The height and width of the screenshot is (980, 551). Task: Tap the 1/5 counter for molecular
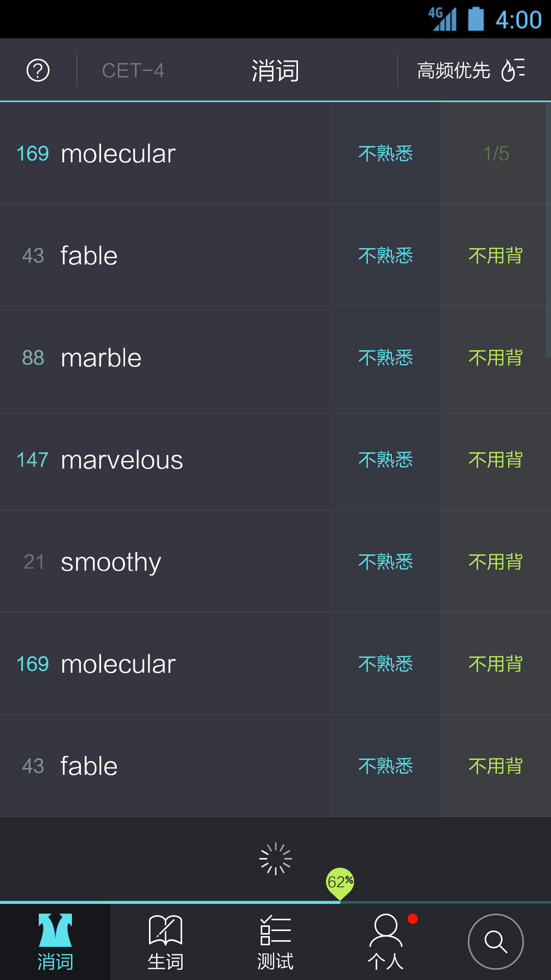click(x=496, y=153)
